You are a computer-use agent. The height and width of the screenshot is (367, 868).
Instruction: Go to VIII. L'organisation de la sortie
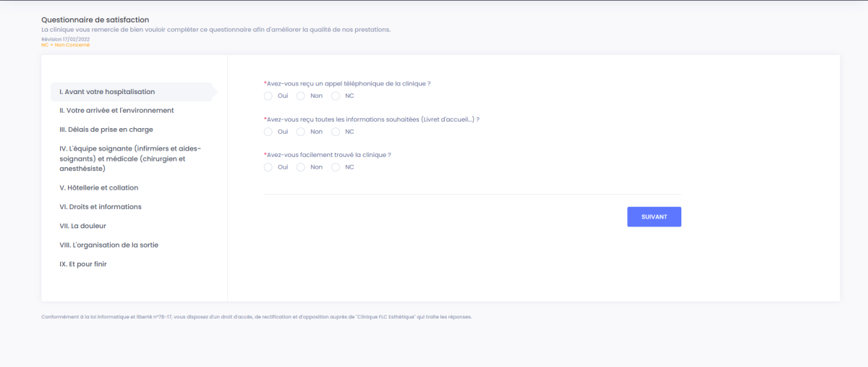(x=109, y=245)
